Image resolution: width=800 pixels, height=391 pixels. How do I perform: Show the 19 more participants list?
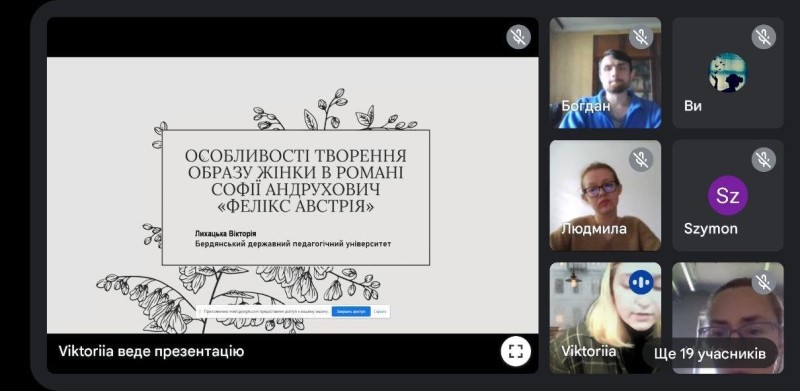pyautogui.click(x=710, y=353)
